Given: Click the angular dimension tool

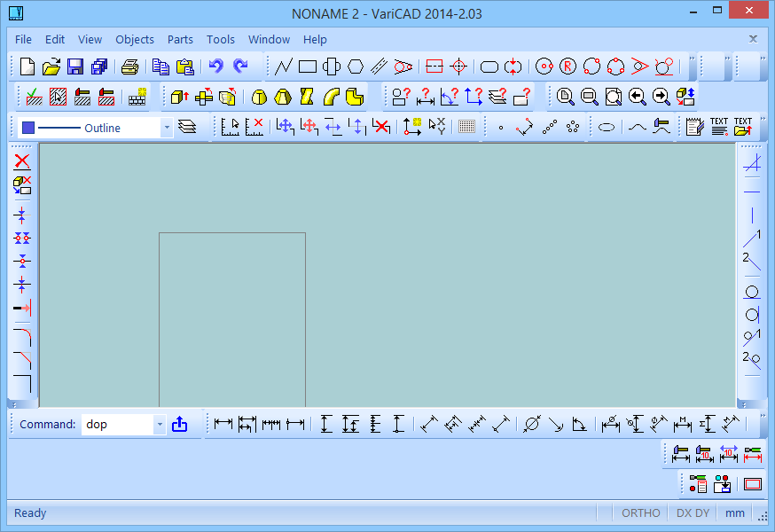Looking at the screenshot, I should pos(579,424).
